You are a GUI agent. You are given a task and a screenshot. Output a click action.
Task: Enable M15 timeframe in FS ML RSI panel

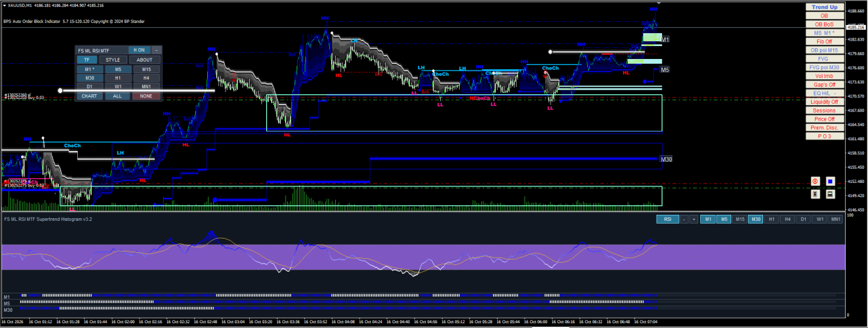147,69
